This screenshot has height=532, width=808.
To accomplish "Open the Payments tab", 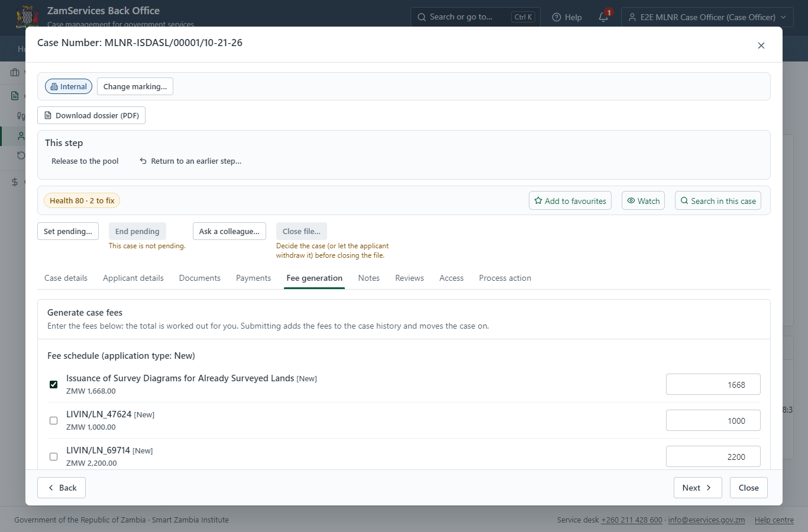I will coord(253,278).
